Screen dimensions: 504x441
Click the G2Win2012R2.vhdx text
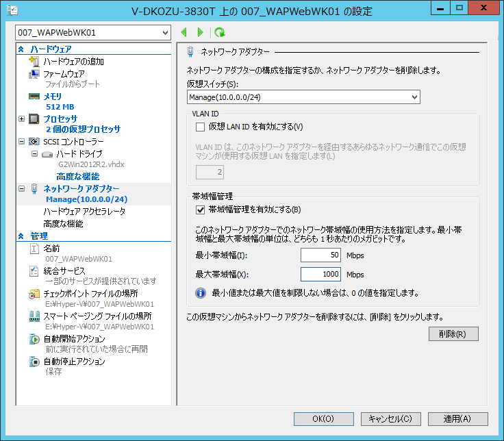91,164
